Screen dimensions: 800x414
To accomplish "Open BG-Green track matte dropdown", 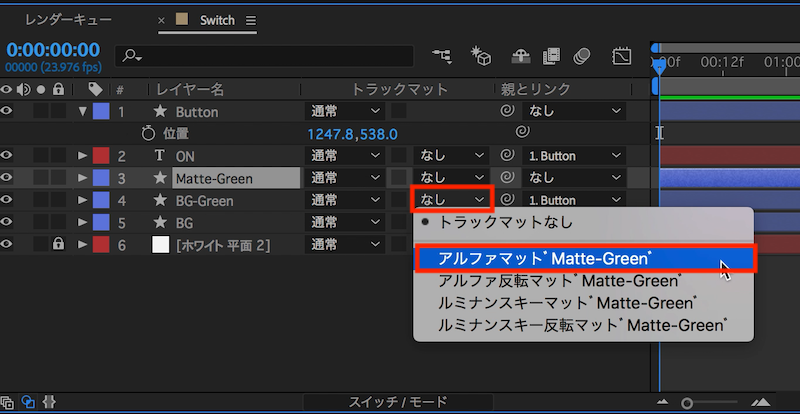I will tap(452, 200).
